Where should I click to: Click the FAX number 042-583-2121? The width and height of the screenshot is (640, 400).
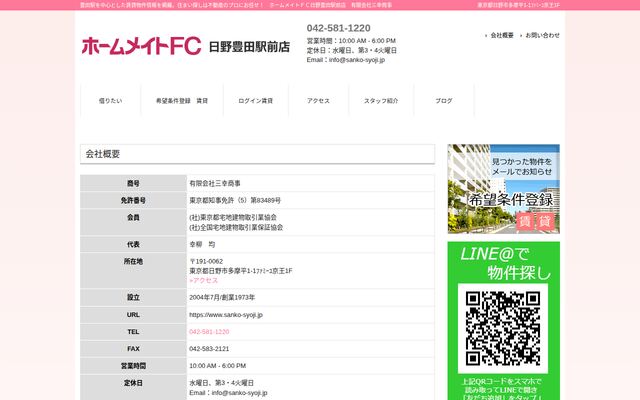point(209,349)
